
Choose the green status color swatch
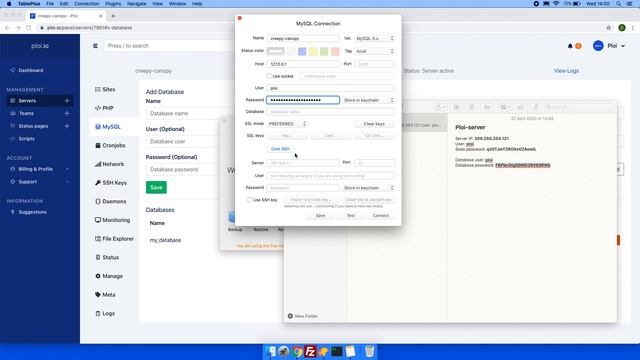[324, 51]
